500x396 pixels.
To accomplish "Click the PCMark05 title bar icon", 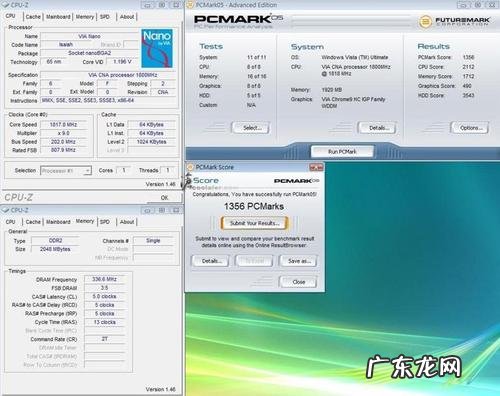I will tap(190, 5).
